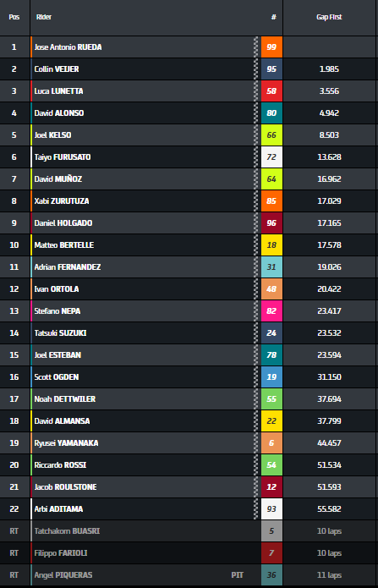Click the orange number 99 badge

(x=271, y=47)
